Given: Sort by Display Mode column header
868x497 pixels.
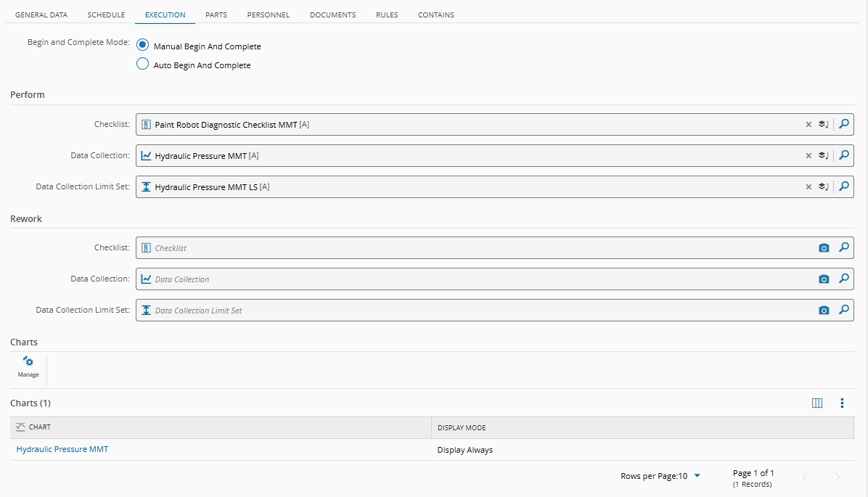Looking at the screenshot, I should [x=462, y=428].
